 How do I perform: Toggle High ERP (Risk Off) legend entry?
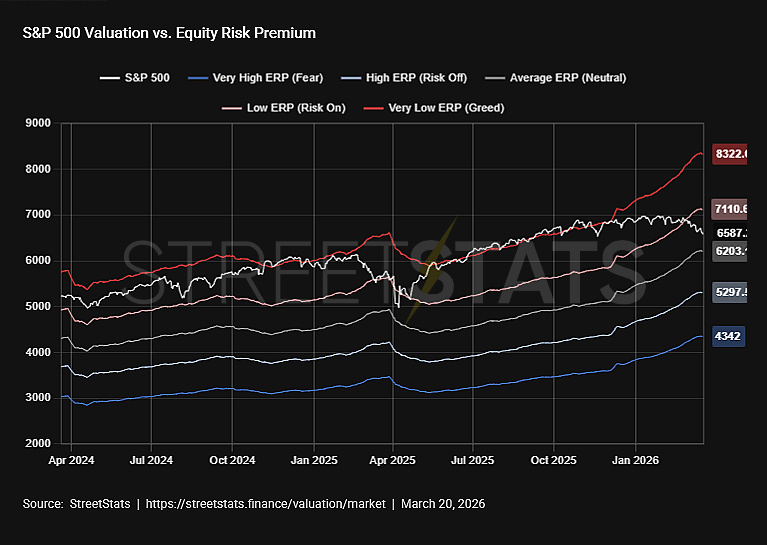404,78
